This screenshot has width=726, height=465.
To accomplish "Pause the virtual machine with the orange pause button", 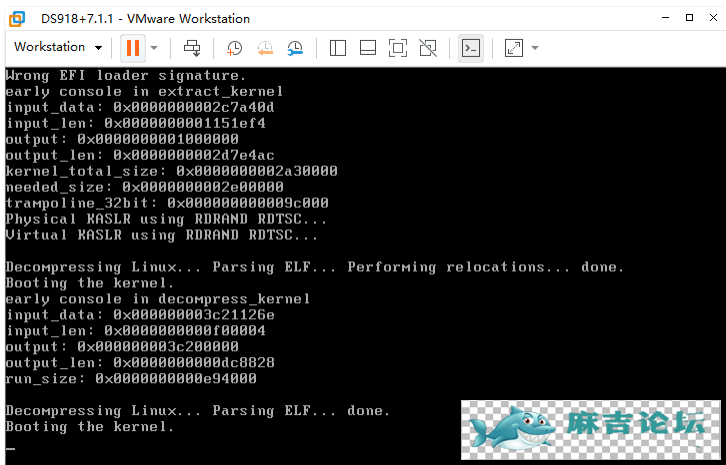I will point(133,48).
